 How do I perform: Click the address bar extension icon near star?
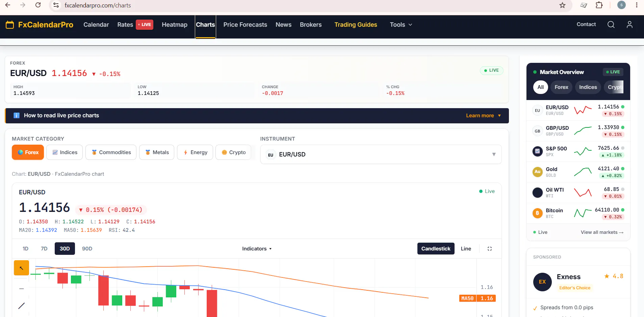pos(584,5)
